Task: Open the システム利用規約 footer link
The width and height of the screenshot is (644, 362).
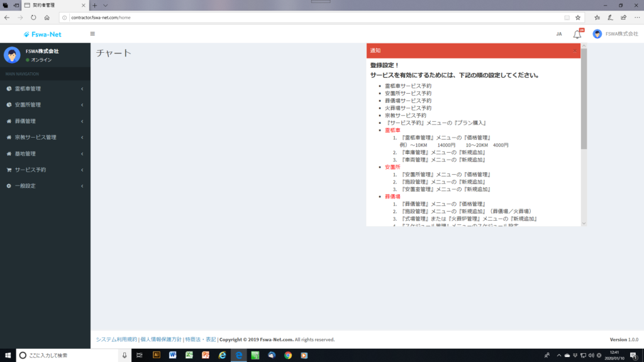Action: click(116, 339)
